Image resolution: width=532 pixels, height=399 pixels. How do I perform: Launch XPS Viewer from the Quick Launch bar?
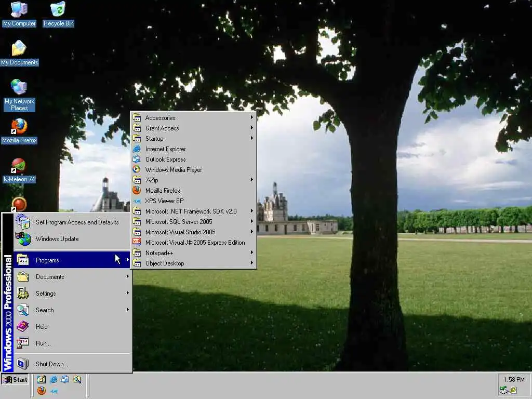click(54, 391)
